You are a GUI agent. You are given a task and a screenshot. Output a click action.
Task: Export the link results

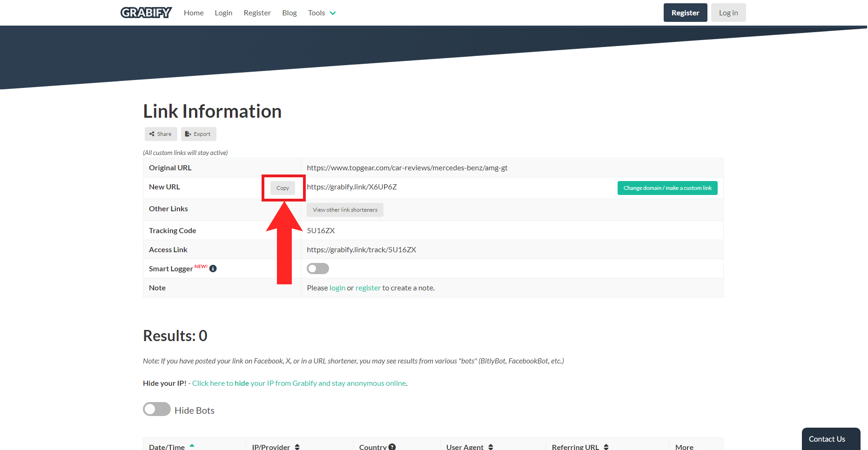coord(198,134)
